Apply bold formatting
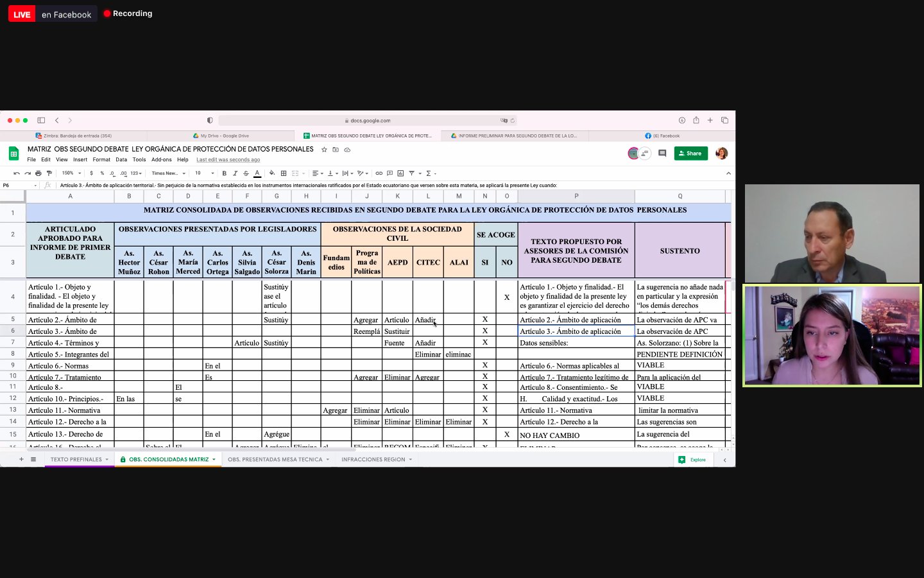Screen dimensions: 924x578 224,173
